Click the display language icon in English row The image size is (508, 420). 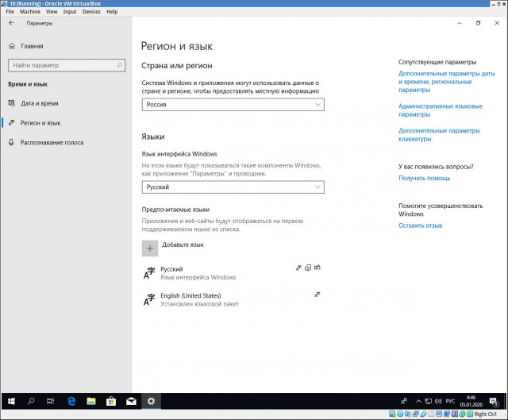317,295
